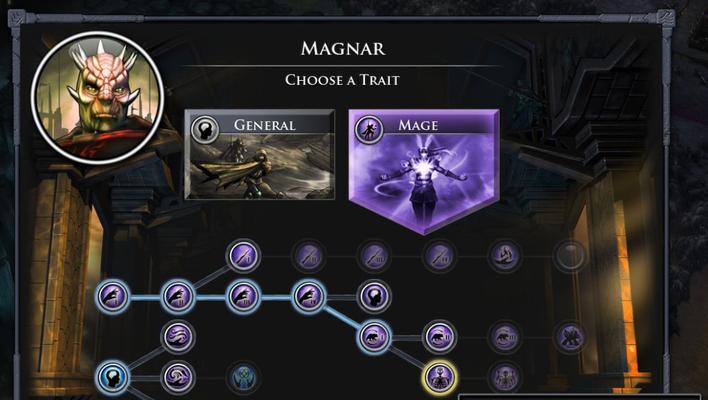The width and height of the screenshot is (708, 400).
Task: Choose the dimmed hulking beast trait node
Action: tap(570, 337)
